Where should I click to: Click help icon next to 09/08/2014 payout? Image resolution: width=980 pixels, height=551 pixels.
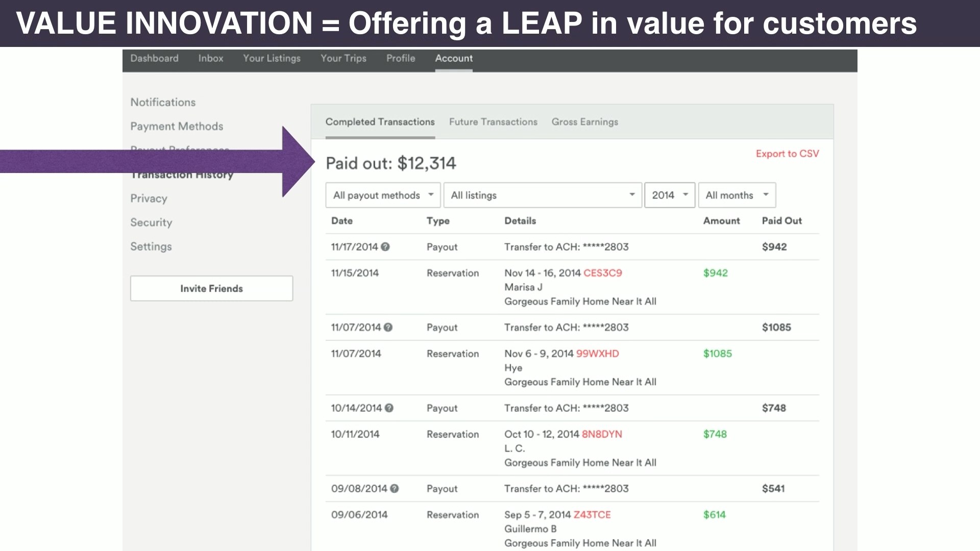(x=395, y=489)
